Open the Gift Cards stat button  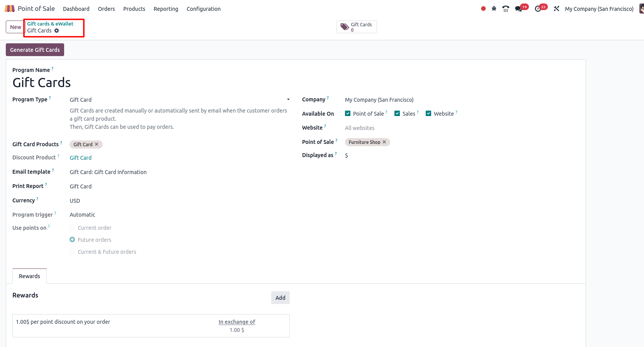click(357, 27)
